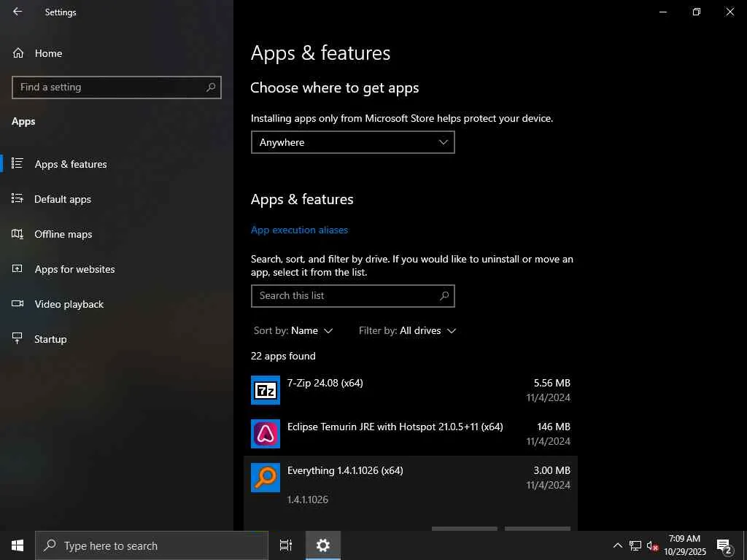This screenshot has height=560, width=747.
Task: Click the 3.00 MB size of Everything
Action: (x=551, y=470)
